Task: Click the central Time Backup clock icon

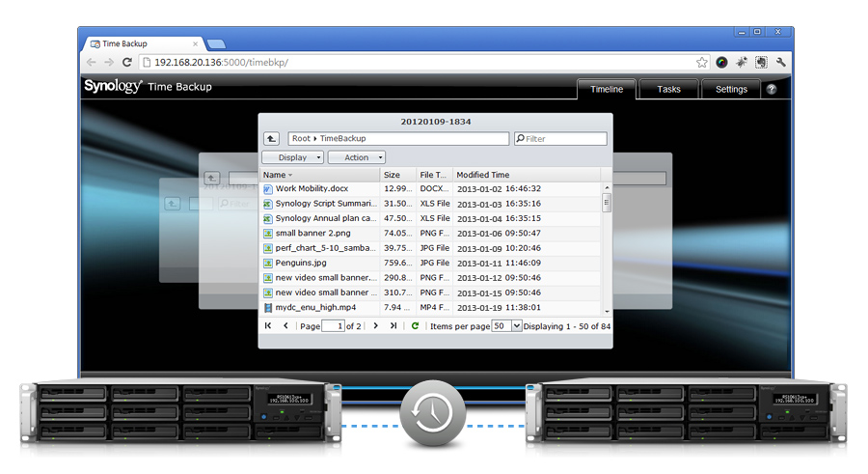Action: (433, 412)
